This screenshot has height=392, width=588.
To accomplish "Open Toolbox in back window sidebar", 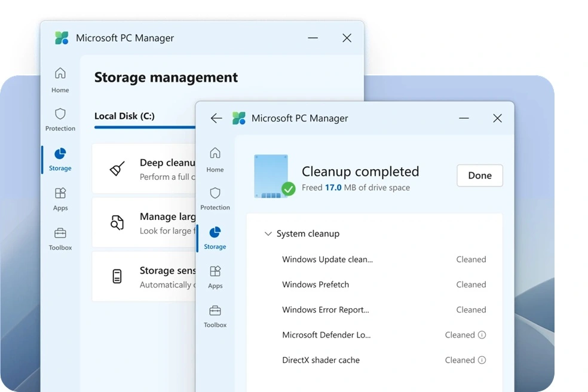I will point(60,239).
